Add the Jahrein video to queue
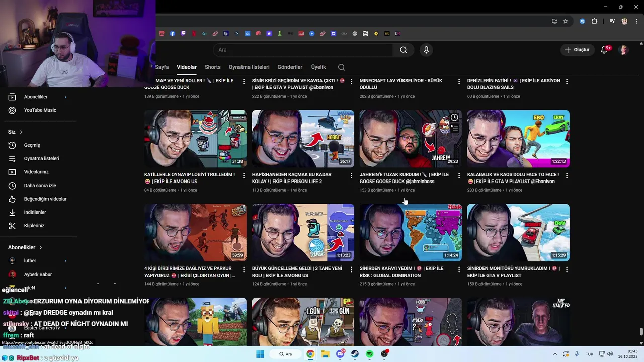 coord(454,129)
